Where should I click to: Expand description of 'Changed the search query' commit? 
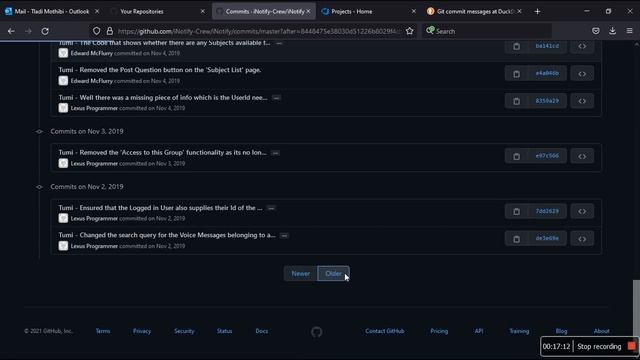point(284,236)
